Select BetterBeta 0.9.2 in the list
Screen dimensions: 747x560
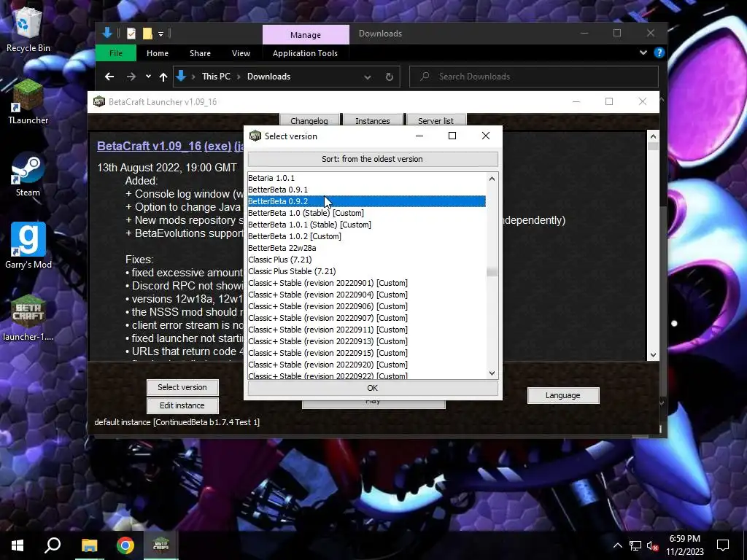(367, 201)
